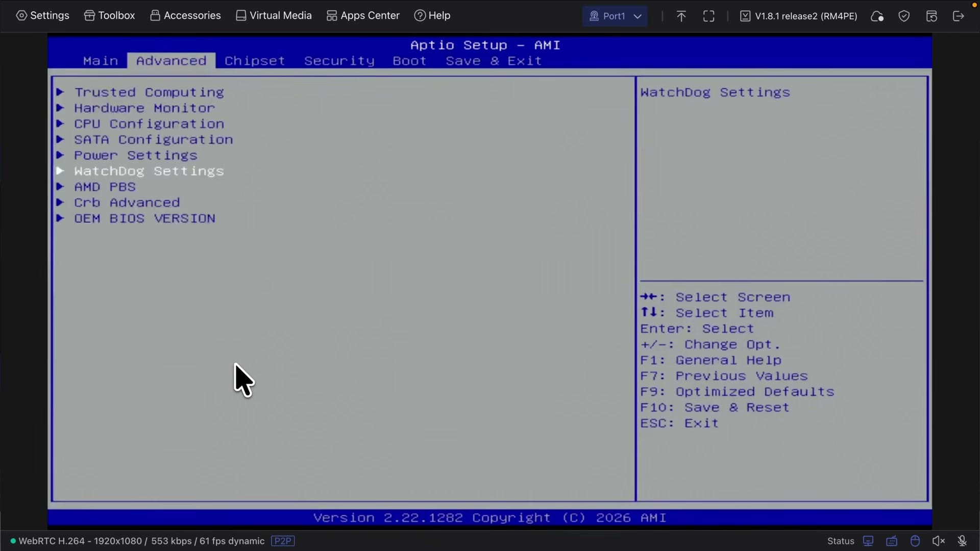Click the upward arrow pin toolbar icon

pos(681,16)
